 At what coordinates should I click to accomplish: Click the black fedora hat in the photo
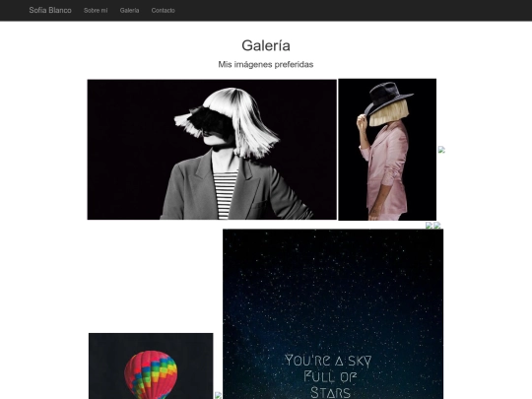point(389,98)
